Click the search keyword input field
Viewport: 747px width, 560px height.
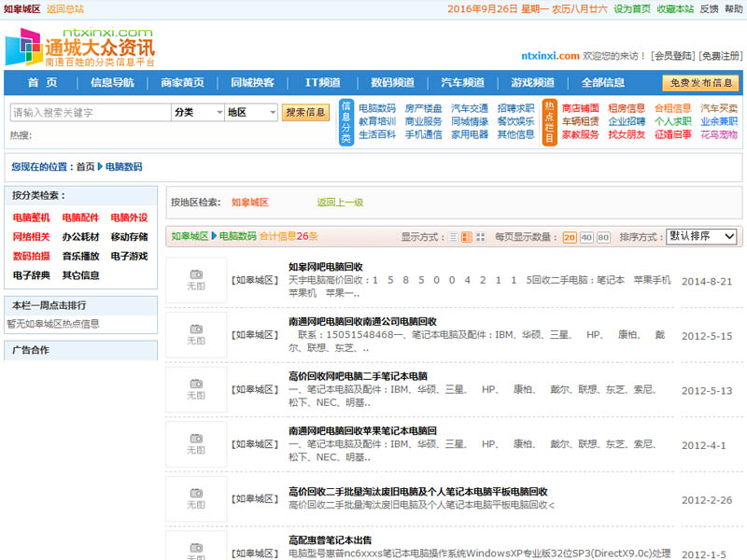tap(90, 112)
